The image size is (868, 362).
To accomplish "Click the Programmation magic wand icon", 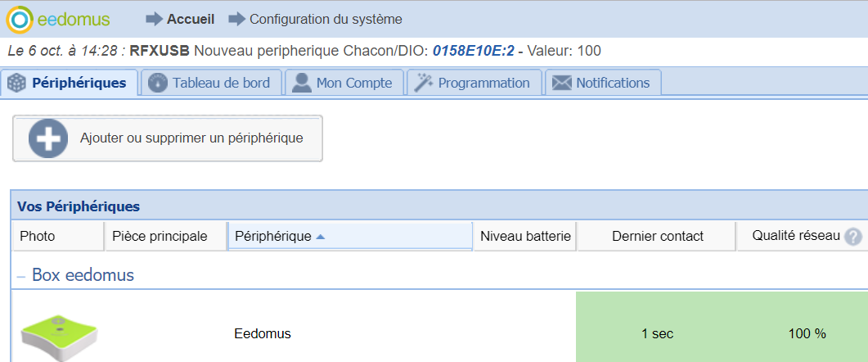I will (424, 84).
